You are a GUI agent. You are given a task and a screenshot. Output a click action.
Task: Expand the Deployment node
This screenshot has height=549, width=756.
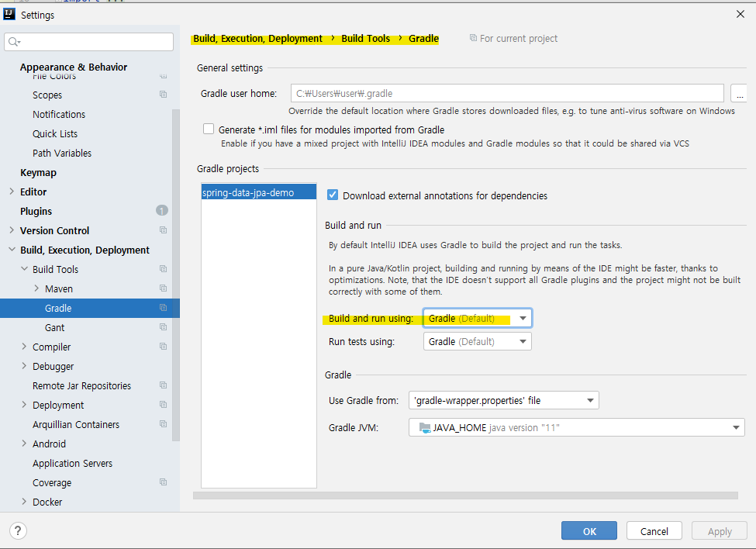click(x=24, y=405)
